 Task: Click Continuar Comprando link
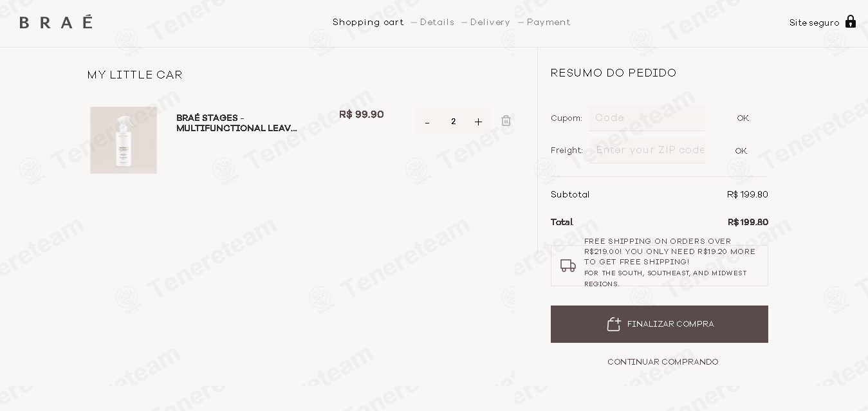tap(663, 362)
